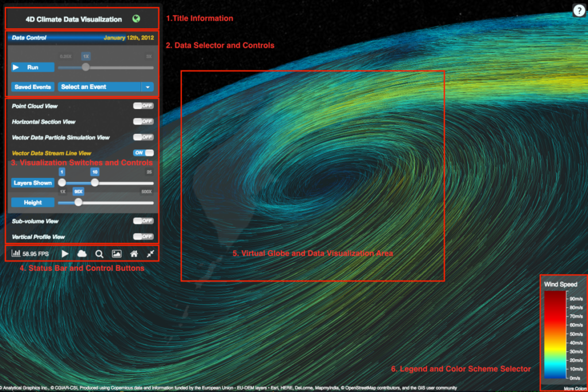Collapse panel with the shrink arrows icon
The height and width of the screenshot is (392, 588).
(150, 253)
